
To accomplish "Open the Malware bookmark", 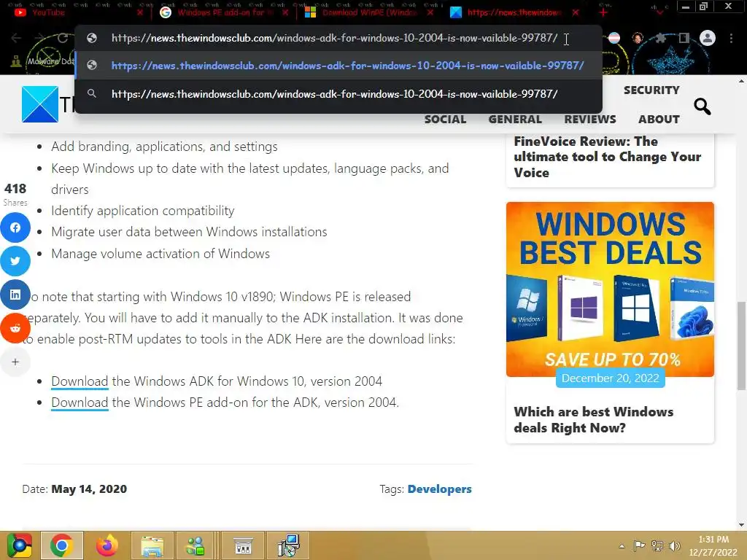I will (42, 61).
